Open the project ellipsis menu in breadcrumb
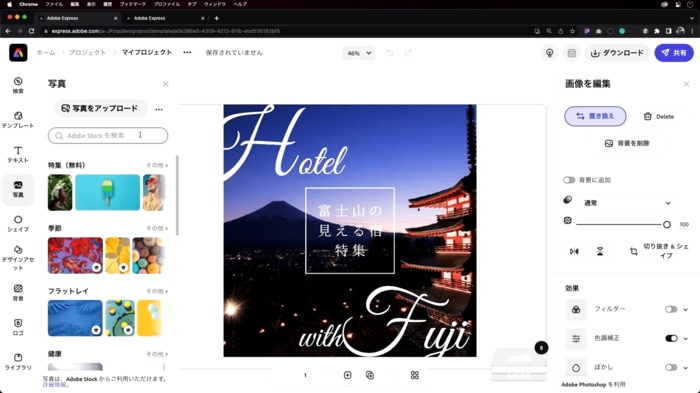This screenshot has width=700, height=393. coord(187,53)
